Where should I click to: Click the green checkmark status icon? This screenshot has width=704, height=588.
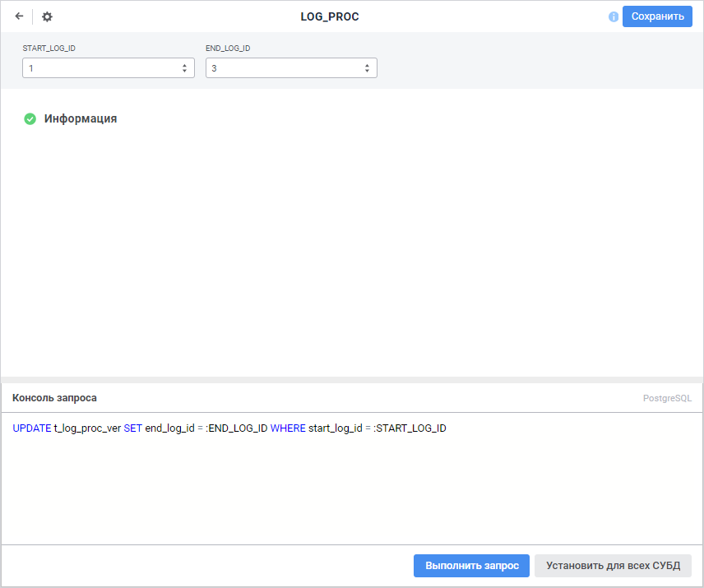(x=30, y=119)
